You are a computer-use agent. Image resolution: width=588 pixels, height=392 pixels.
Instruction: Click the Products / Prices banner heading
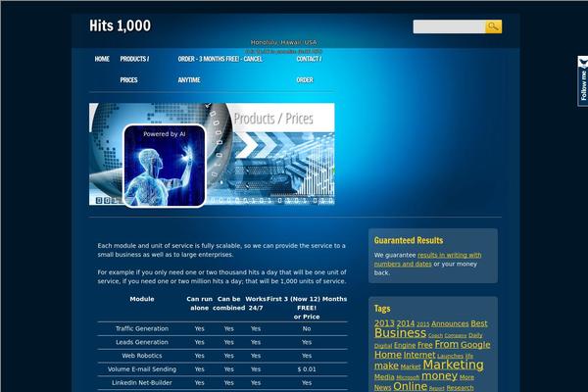pyautogui.click(x=273, y=119)
